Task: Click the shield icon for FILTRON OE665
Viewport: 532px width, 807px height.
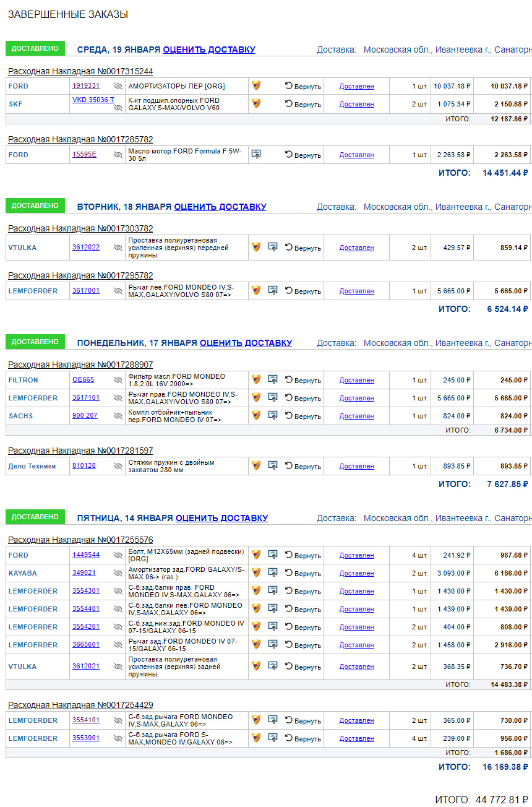Action: (x=256, y=379)
